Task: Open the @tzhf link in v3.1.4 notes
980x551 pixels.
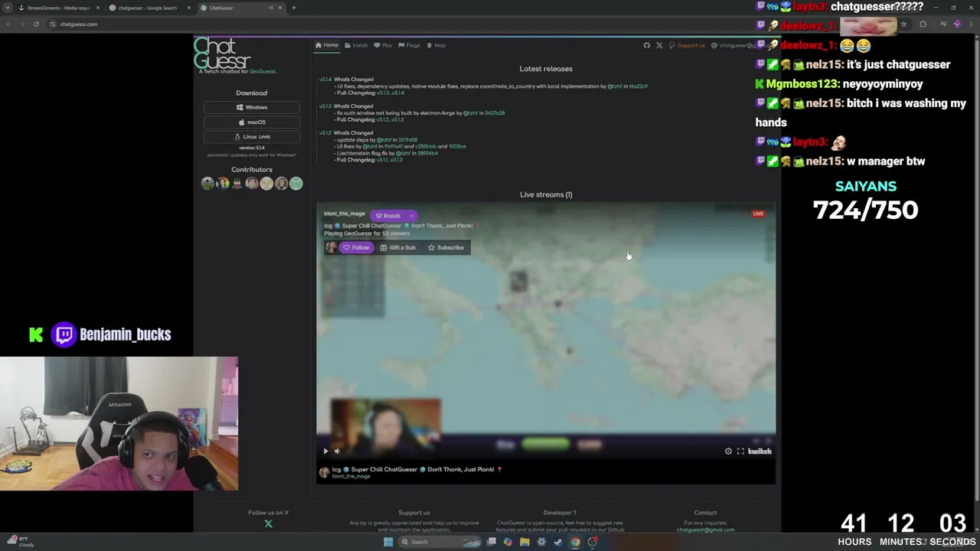Action: [x=615, y=86]
